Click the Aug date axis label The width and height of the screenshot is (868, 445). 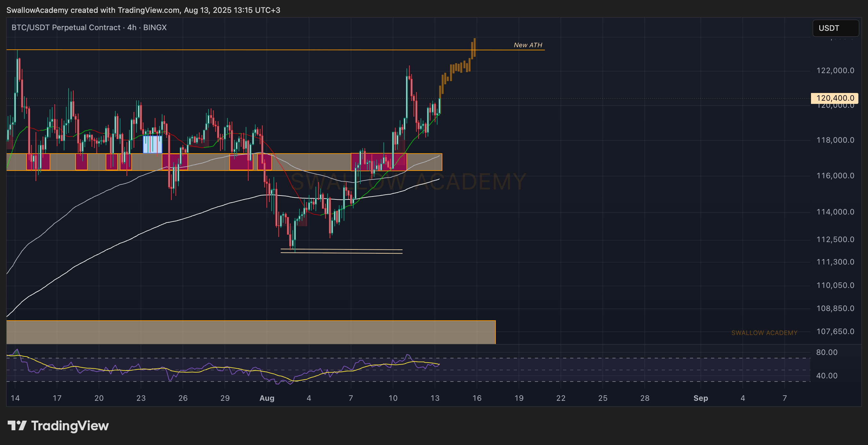pos(267,398)
